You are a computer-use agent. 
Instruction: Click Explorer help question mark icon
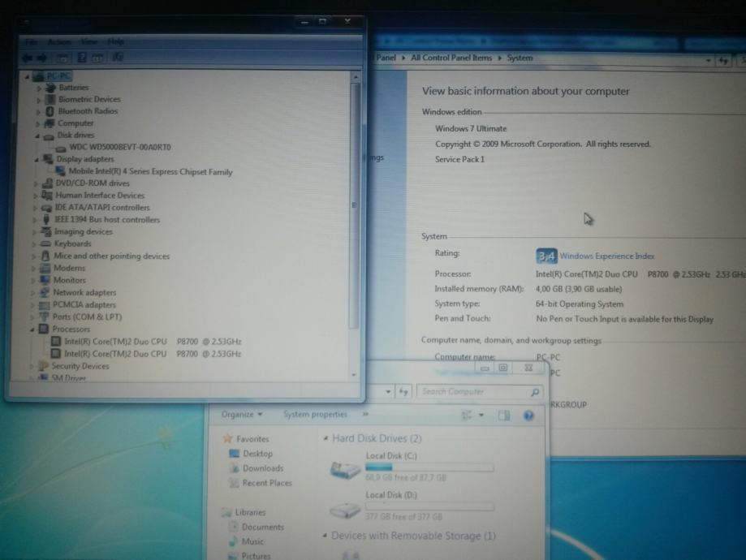[528, 416]
